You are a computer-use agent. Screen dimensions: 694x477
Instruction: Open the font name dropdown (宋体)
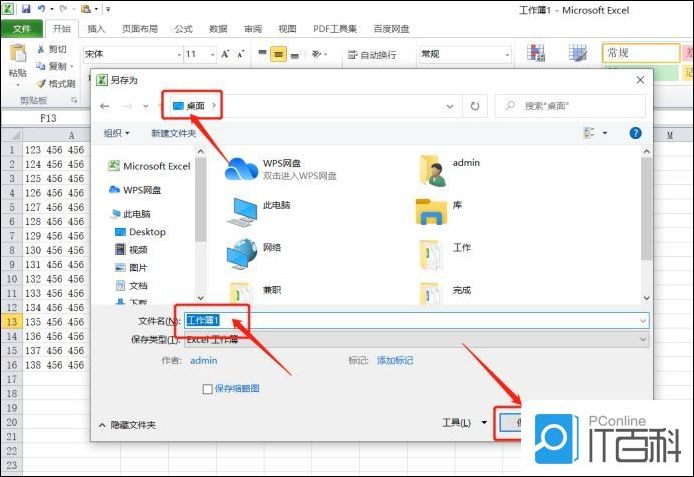[x=179, y=54]
